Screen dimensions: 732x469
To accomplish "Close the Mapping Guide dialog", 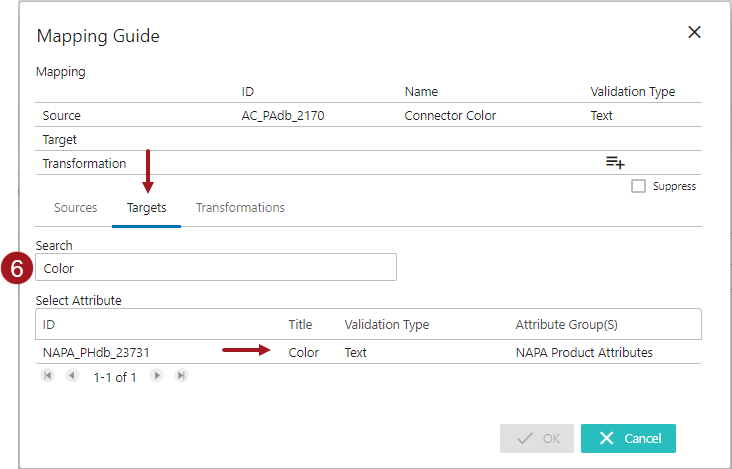I will 694,33.
